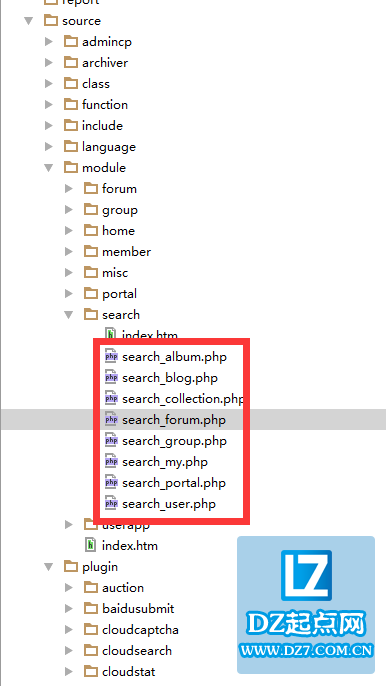Click the archiver folder icon
Screen dimensions: 386x686
(70, 62)
